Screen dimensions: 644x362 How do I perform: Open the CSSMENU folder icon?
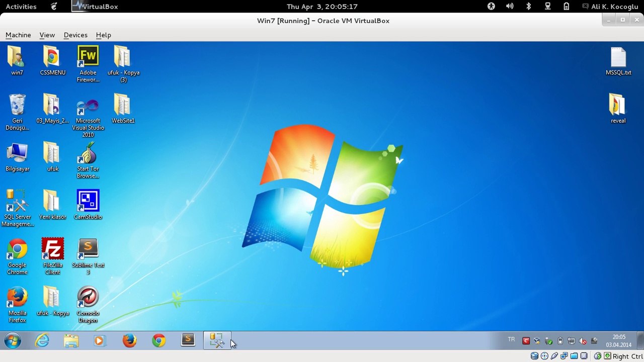click(52, 60)
